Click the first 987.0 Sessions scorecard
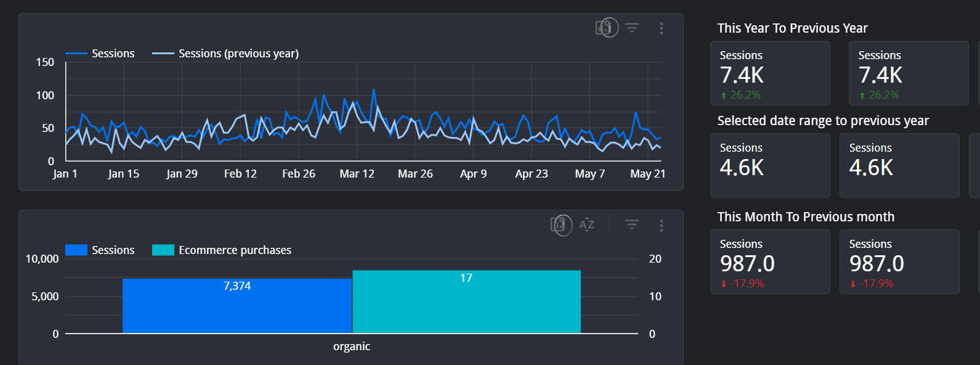980x365 pixels. coord(770,261)
